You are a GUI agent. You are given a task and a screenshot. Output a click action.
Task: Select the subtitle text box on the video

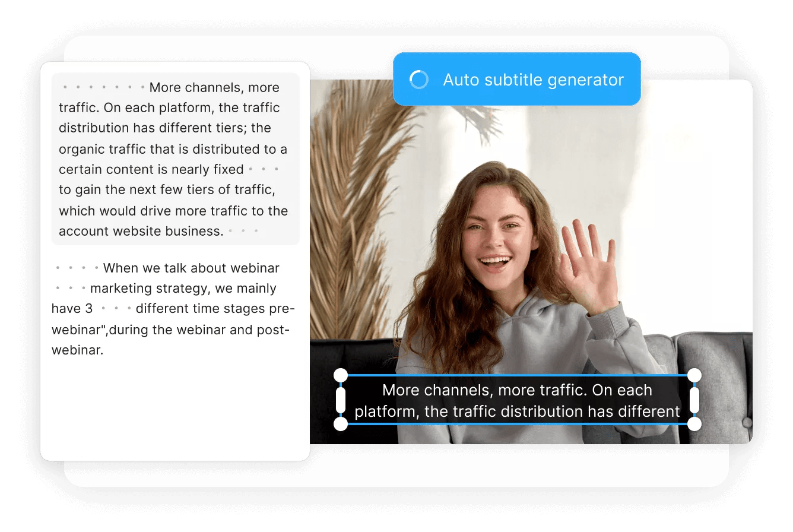coord(517,400)
